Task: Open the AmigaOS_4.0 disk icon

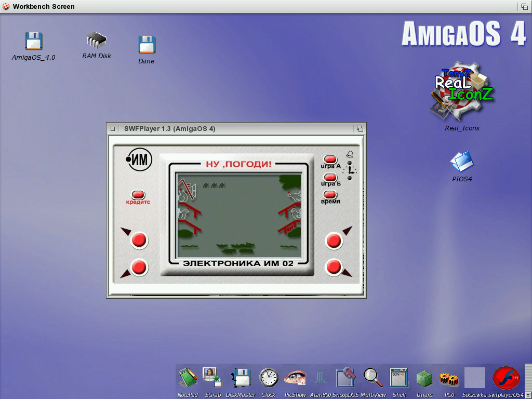Action: pos(34,41)
